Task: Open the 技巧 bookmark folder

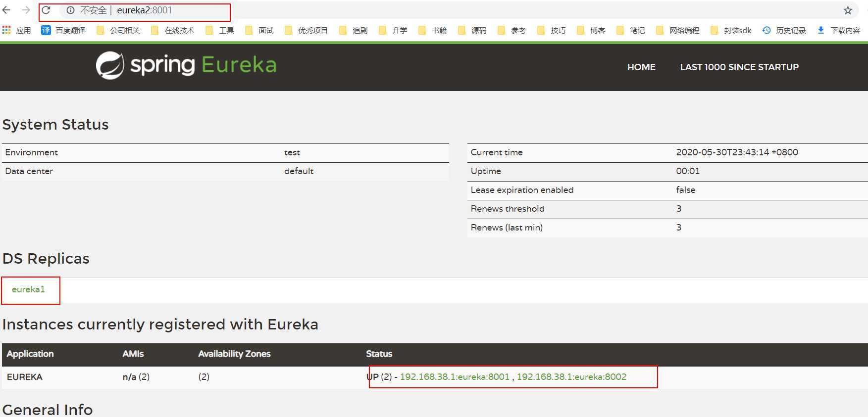Action: click(551, 30)
